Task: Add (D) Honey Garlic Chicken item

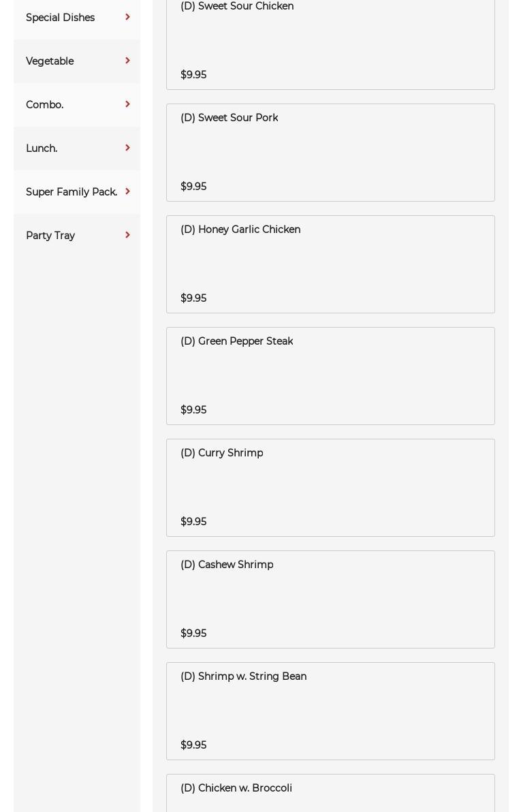Action: 330,264
